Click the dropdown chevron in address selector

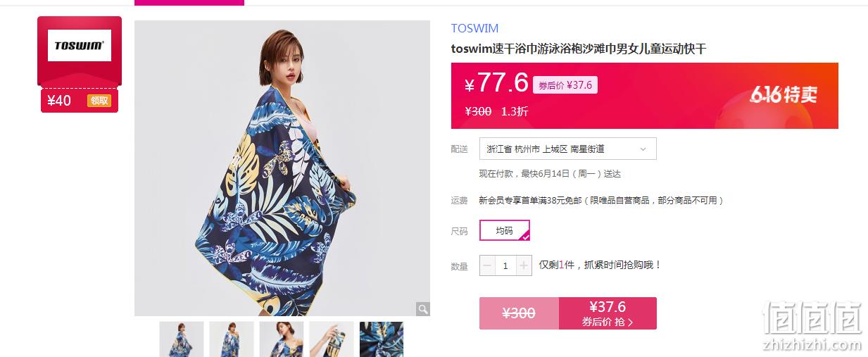(x=643, y=149)
